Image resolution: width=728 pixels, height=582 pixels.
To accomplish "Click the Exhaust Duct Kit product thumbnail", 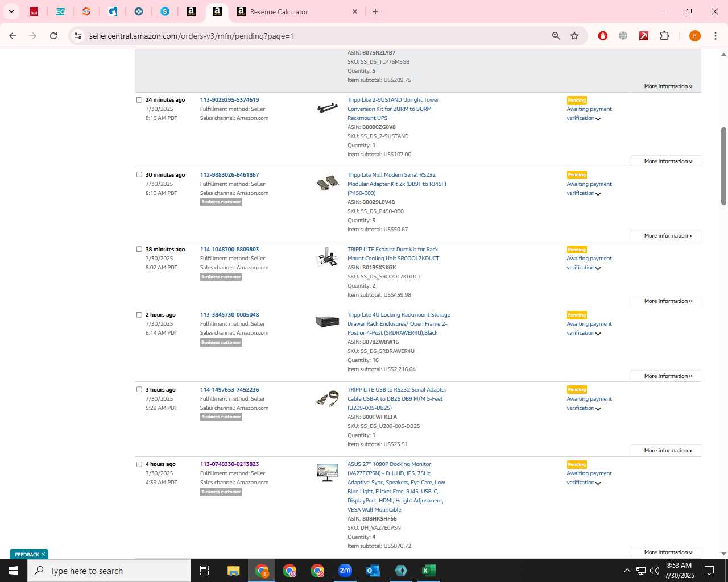I will pos(328,257).
